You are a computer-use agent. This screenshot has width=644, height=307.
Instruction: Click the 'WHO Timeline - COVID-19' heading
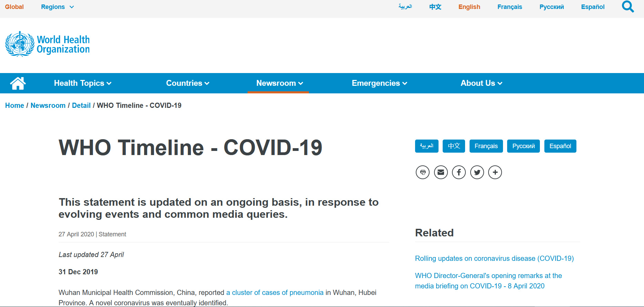point(190,147)
